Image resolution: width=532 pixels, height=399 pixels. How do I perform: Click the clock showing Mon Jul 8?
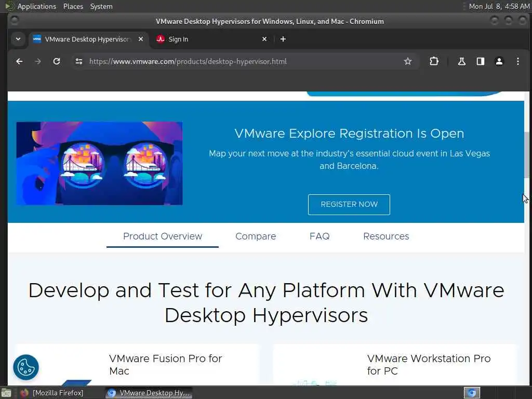point(499,6)
